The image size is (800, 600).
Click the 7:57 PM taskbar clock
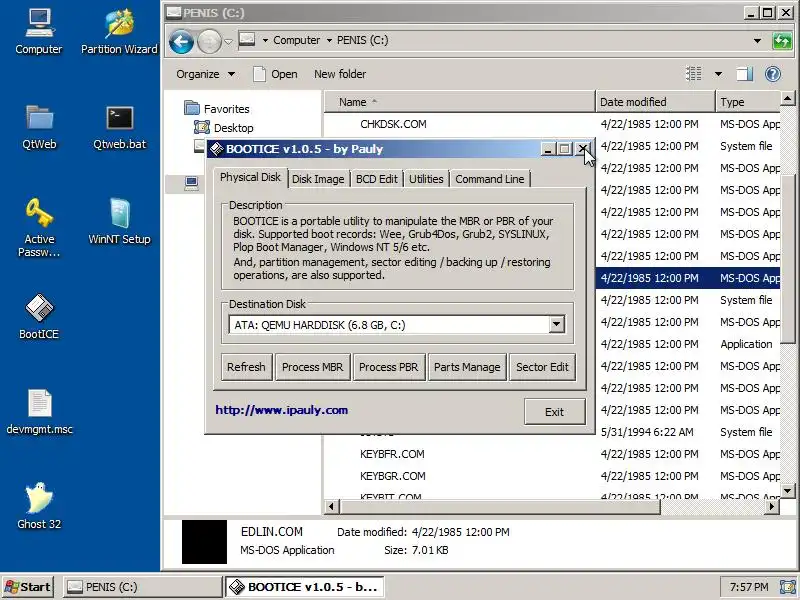pos(748,587)
